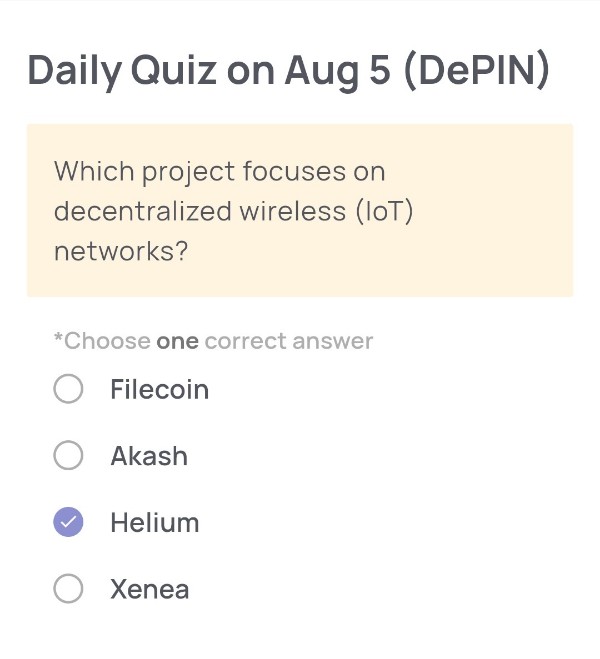Click the question box's empty right side

[x=496, y=210]
